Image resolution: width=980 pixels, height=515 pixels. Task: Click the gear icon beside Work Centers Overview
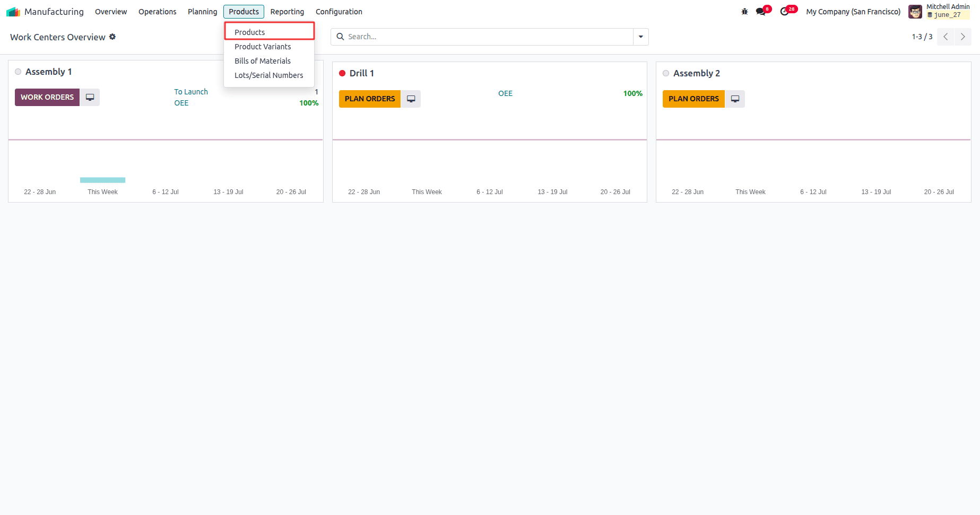click(x=112, y=37)
